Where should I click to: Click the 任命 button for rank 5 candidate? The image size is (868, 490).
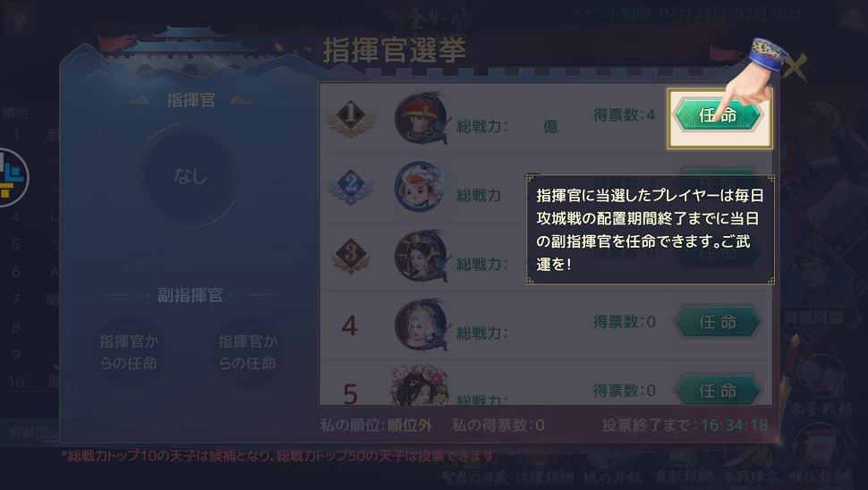pos(718,391)
